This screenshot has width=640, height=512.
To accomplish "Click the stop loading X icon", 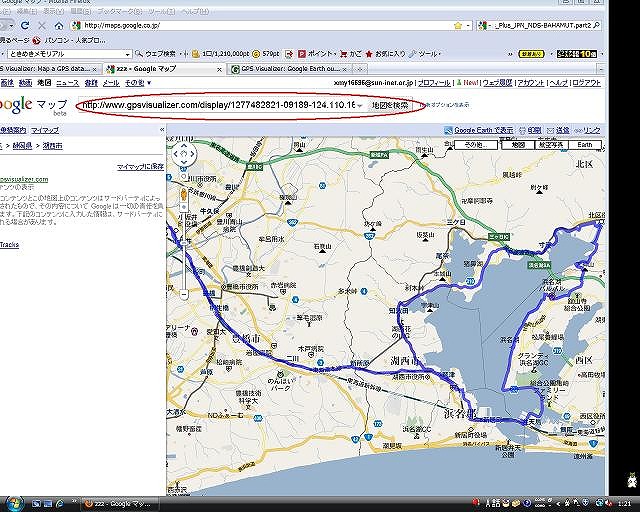I will click(x=42, y=26).
